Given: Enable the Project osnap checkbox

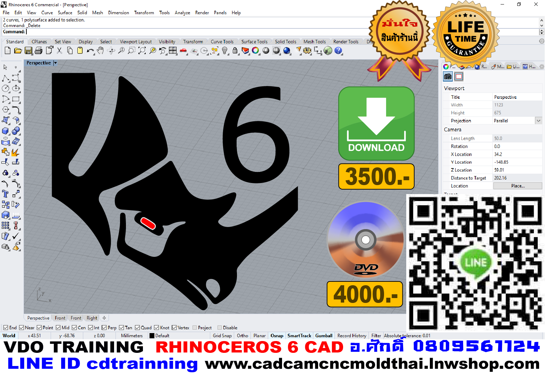Looking at the screenshot, I should coord(195,328).
